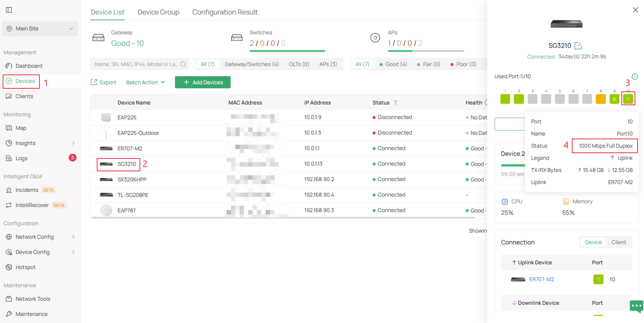Click the horizontal scrollbar under the table
644x323 pixels.
283,217
